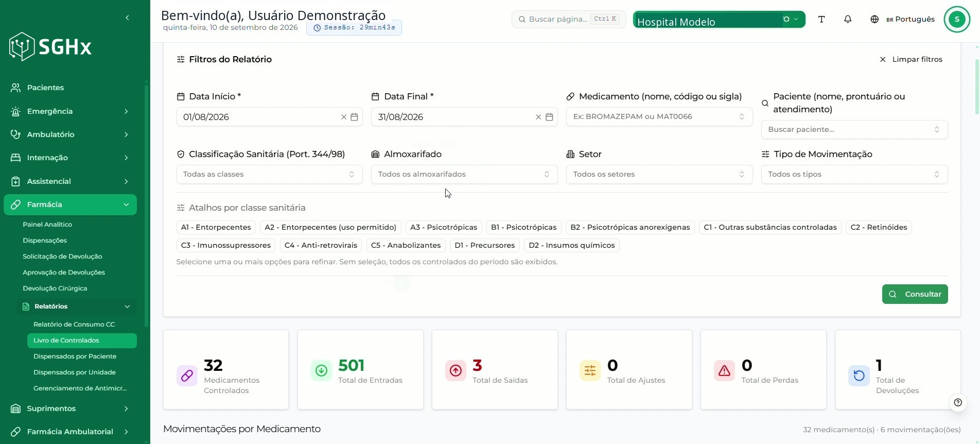Click the Consultar button
Viewport: 980px width, 444px height.
tap(915, 294)
